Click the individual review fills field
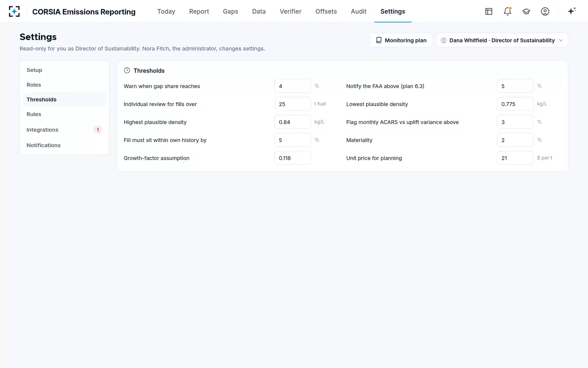 click(293, 104)
